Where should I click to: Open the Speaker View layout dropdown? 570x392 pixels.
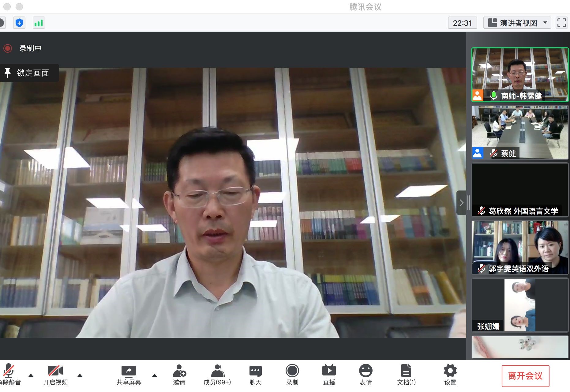[x=517, y=23]
